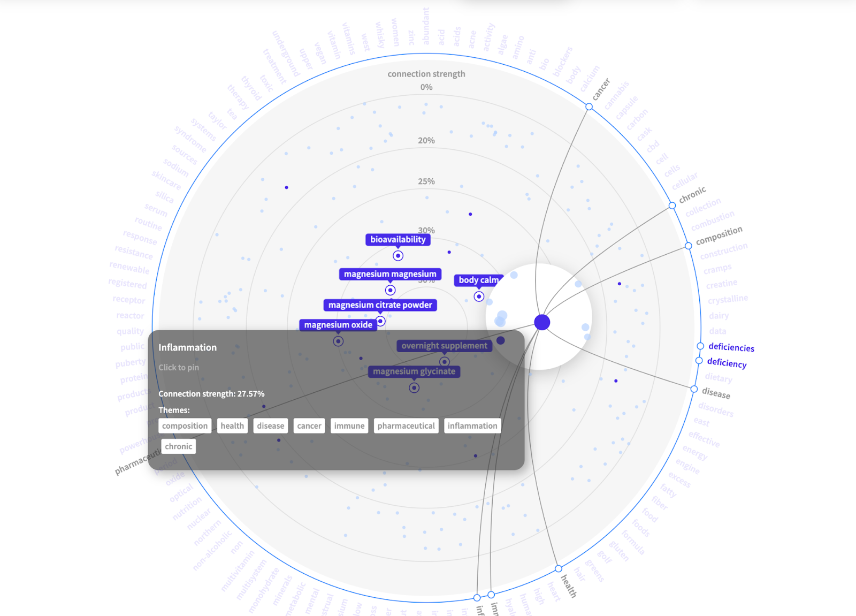Click the creatine theme label
Image resolution: width=856 pixels, height=616 pixels.
pos(722,284)
